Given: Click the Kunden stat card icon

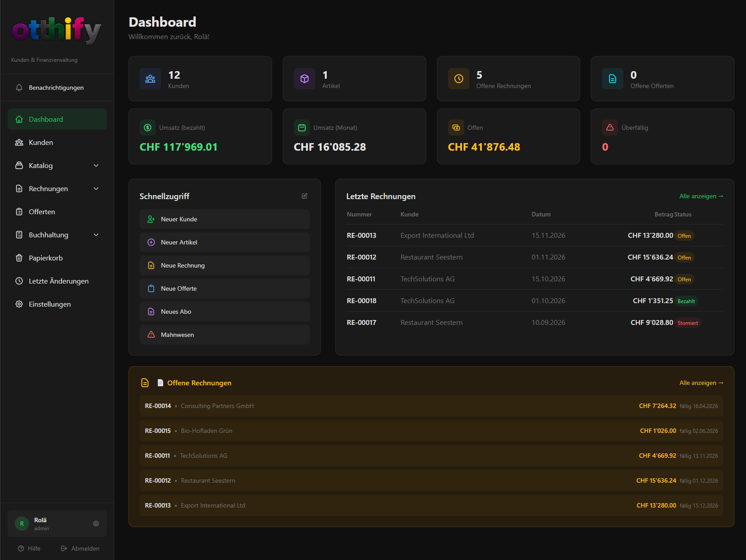Looking at the screenshot, I should click(150, 79).
